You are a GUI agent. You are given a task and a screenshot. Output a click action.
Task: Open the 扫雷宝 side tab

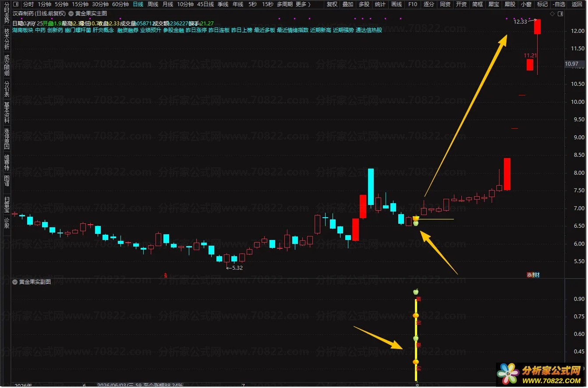(x=7, y=204)
